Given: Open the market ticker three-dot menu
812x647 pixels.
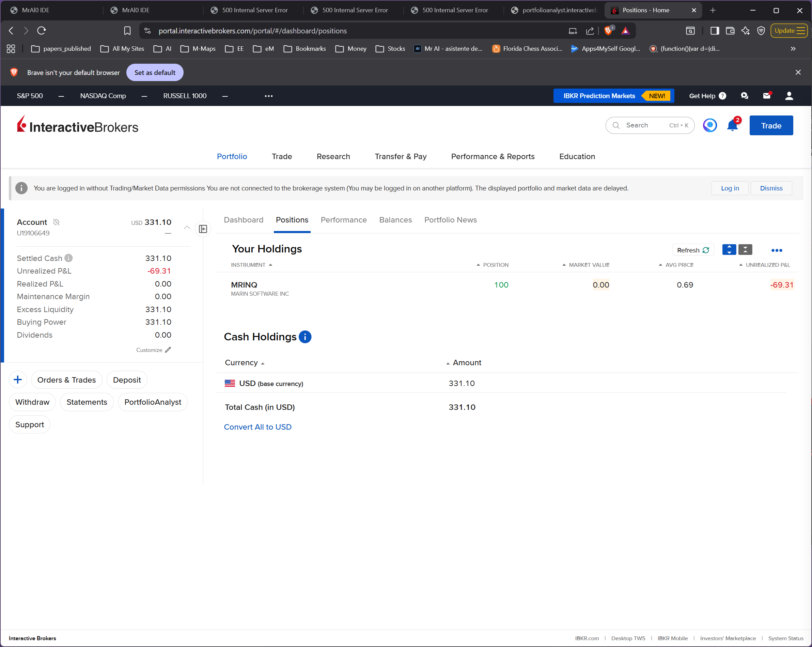Looking at the screenshot, I should [268, 96].
